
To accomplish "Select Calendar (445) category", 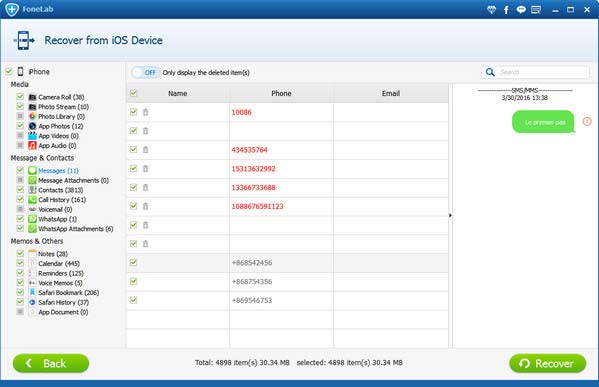I will (x=59, y=264).
